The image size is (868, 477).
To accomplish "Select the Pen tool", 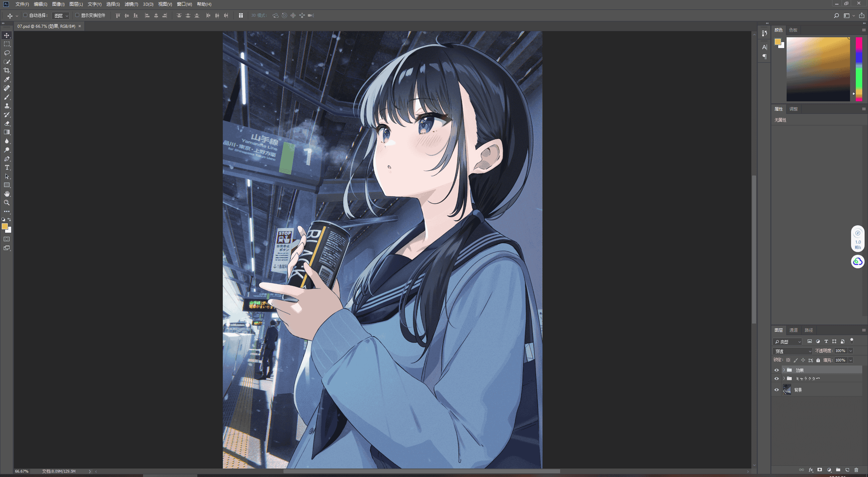I will (7, 159).
